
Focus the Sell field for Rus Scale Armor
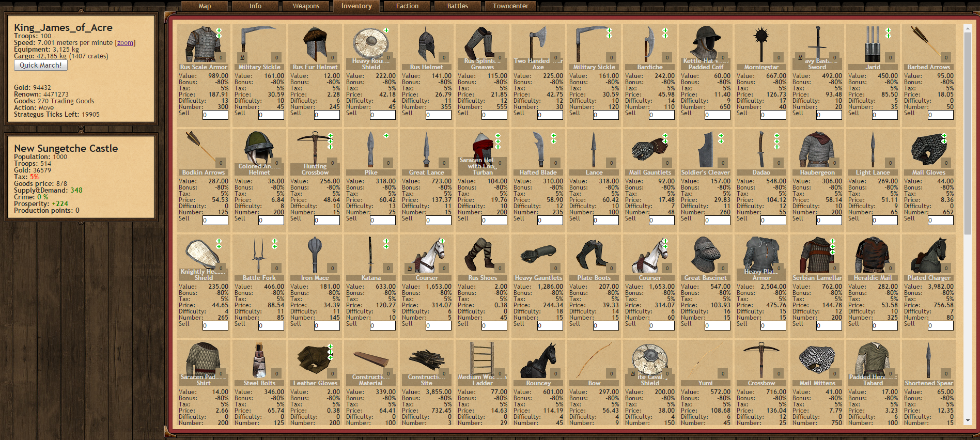215,115
